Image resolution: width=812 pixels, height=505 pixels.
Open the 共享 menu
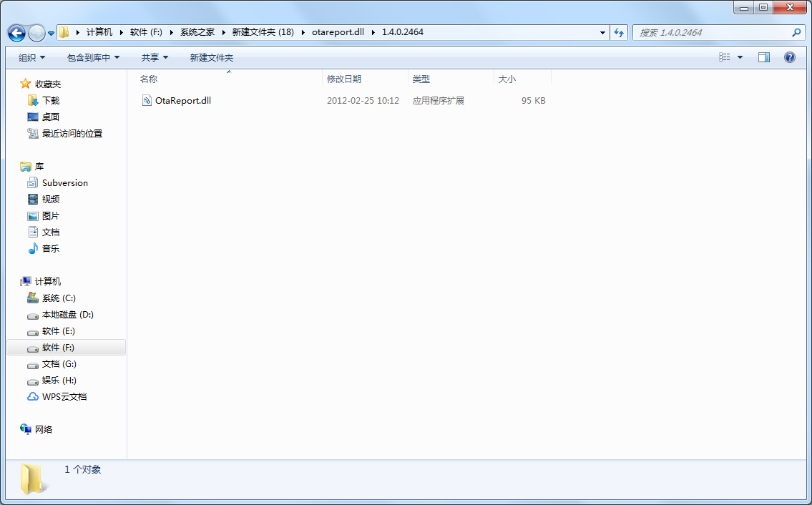pos(155,57)
